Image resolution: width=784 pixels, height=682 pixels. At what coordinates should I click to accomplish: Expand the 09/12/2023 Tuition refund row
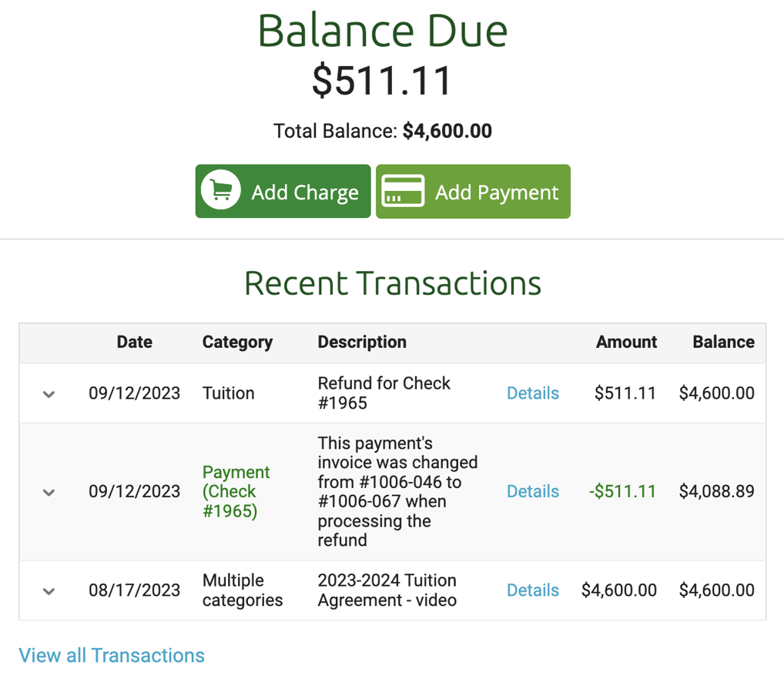click(49, 393)
